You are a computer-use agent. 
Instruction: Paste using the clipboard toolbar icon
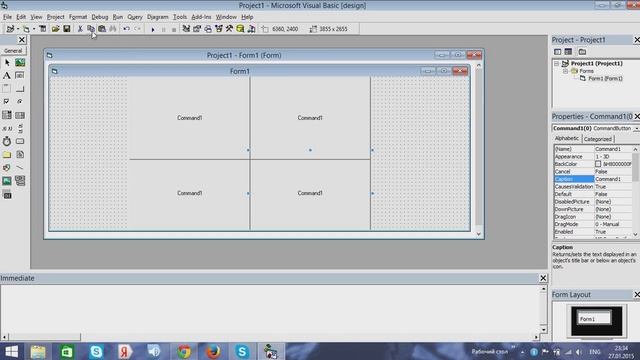(102, 29)
